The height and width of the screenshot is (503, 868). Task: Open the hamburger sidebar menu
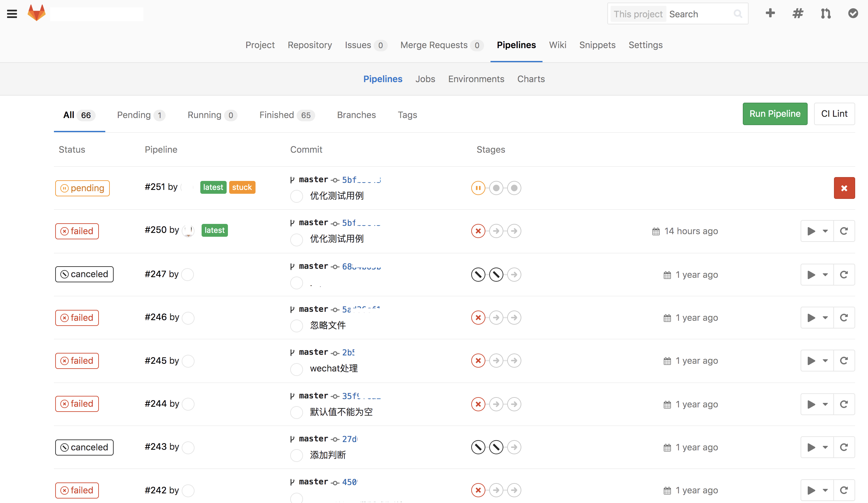[12, 14]
